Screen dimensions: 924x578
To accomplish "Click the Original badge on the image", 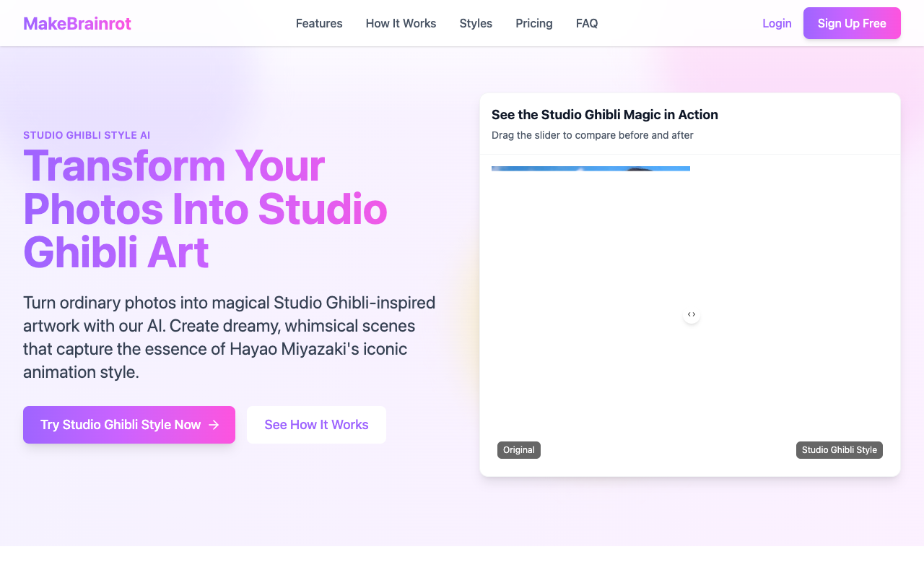I will coord(519,449).
